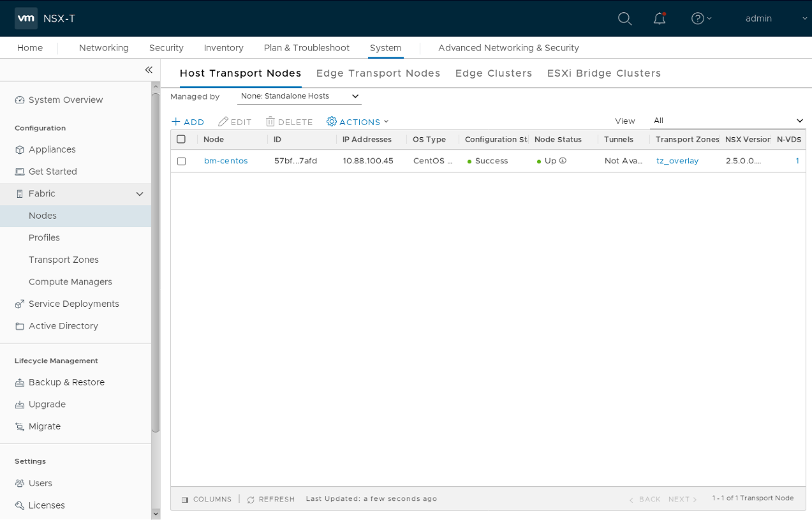Click the COLUMNS icon in footer
812x520 pixels.
(185, 500)
